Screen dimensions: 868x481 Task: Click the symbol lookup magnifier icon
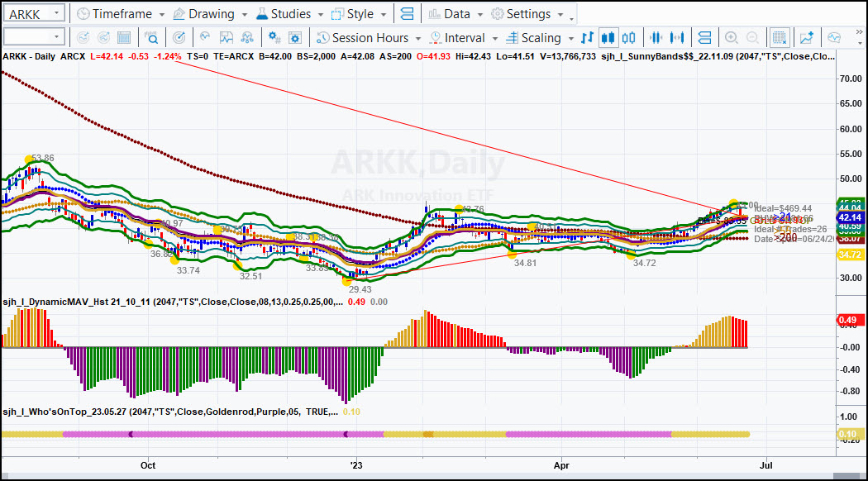pyautogui.click(x=151, y=38)
